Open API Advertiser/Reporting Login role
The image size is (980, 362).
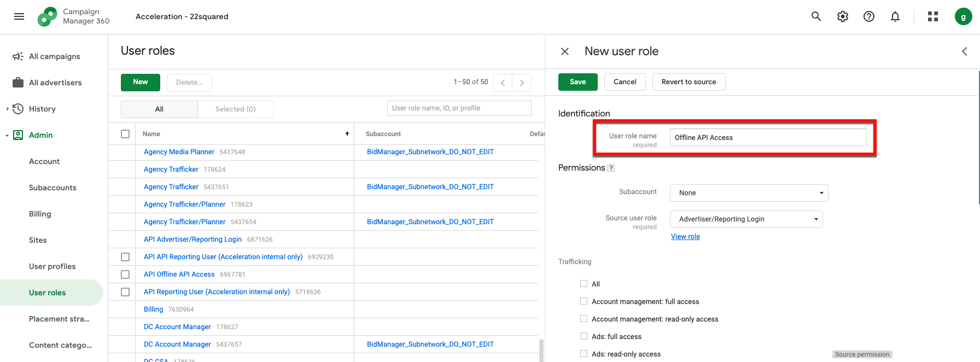point(192,240)
